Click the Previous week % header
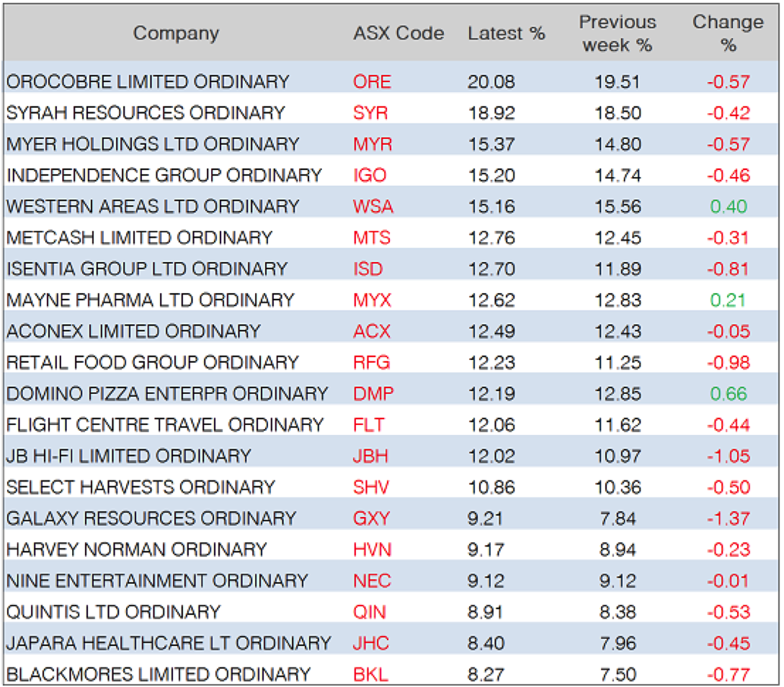The image size is (784, 687). pyautogui.click(x=618, y=33)
